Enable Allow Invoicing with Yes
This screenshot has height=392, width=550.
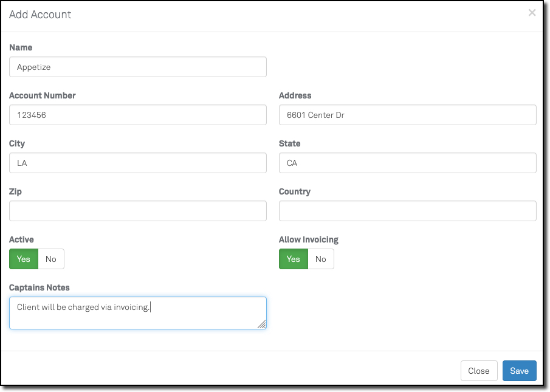click(294, 259)
